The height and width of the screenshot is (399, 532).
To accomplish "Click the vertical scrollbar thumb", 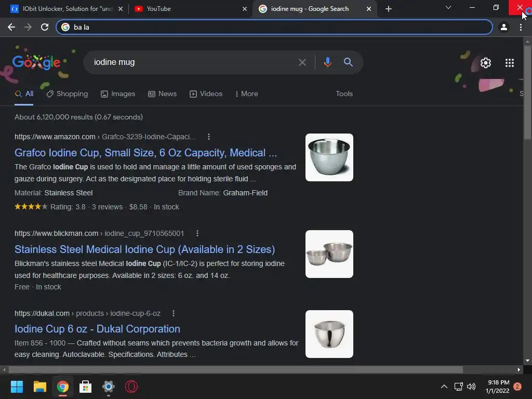I will pos(527,92).
